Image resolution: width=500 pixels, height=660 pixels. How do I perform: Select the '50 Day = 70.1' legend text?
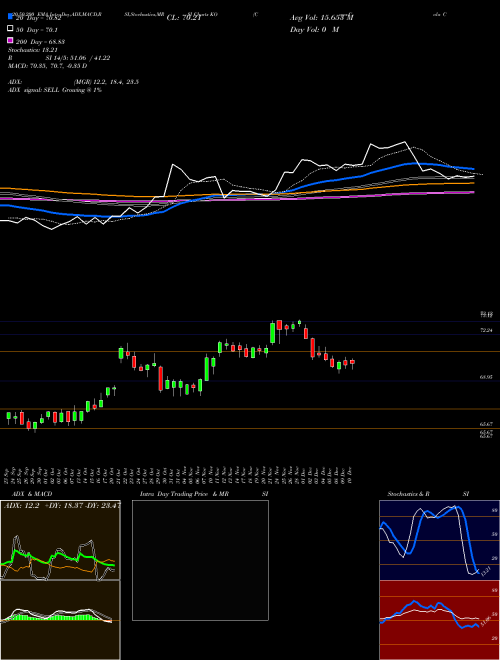[x=37, y=30]
